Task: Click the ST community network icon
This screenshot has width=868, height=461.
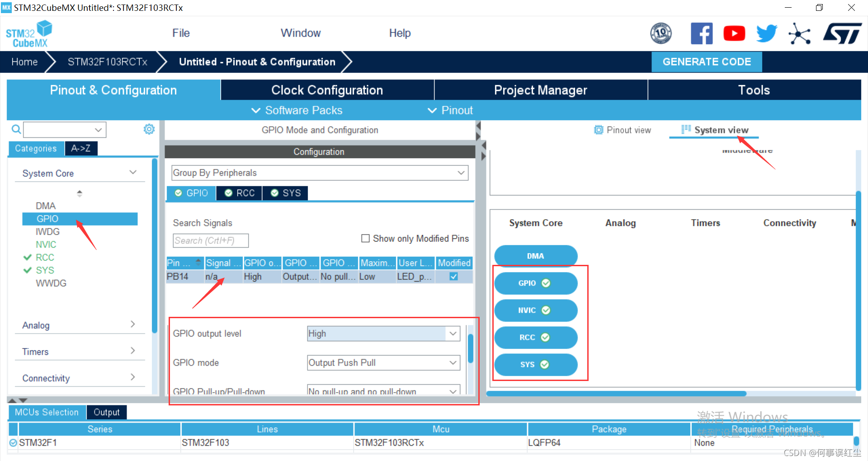Action: click(x=799, y=34)
